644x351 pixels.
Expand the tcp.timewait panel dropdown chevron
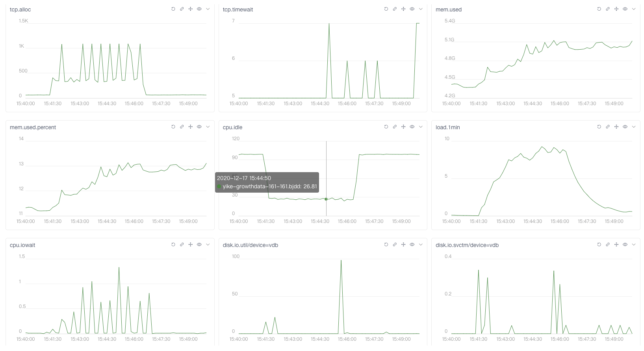pyautogui.click(x=421, y=9)
